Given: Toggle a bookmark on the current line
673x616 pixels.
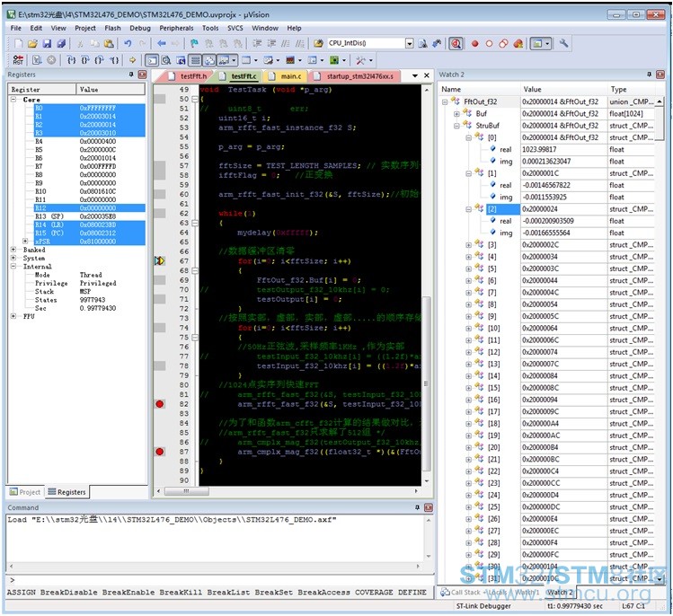Looking at the screenshot, I should tap(194, 44).
